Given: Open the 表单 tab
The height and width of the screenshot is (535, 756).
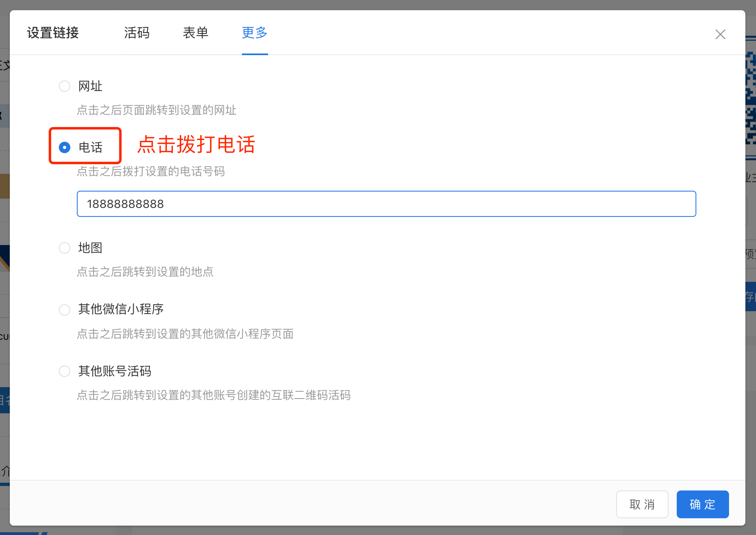Looking at the screenshot, I should (x=196, y=33).
